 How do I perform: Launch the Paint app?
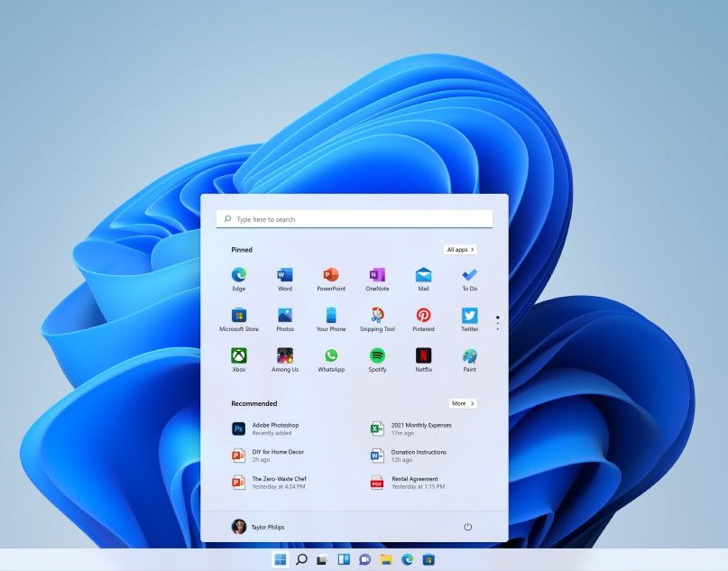tap(469, 360)
